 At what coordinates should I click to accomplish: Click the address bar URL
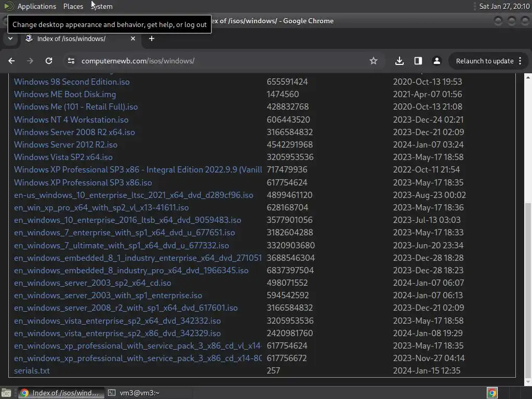coord(138,61)
